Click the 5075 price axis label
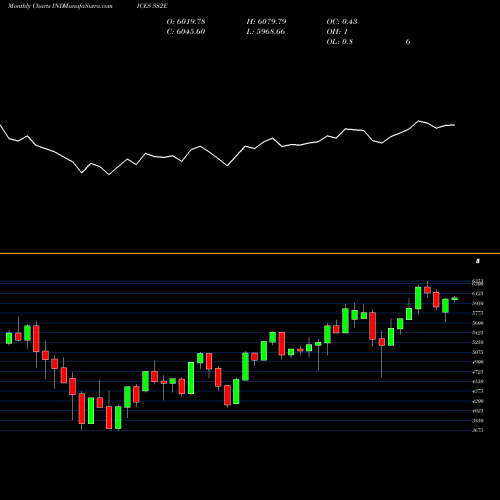The height and width of the screenshot is (500, 500). pos(478,352)
